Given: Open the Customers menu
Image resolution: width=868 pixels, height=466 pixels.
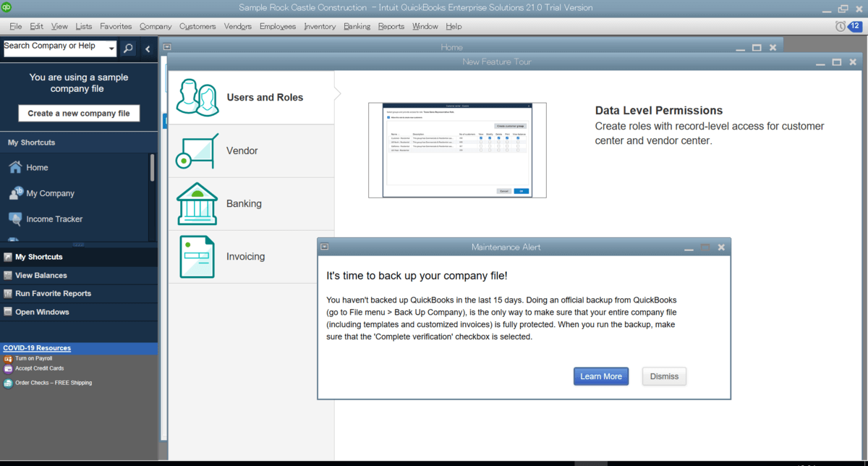Looking at the screenshot, I should click(197, 26).
